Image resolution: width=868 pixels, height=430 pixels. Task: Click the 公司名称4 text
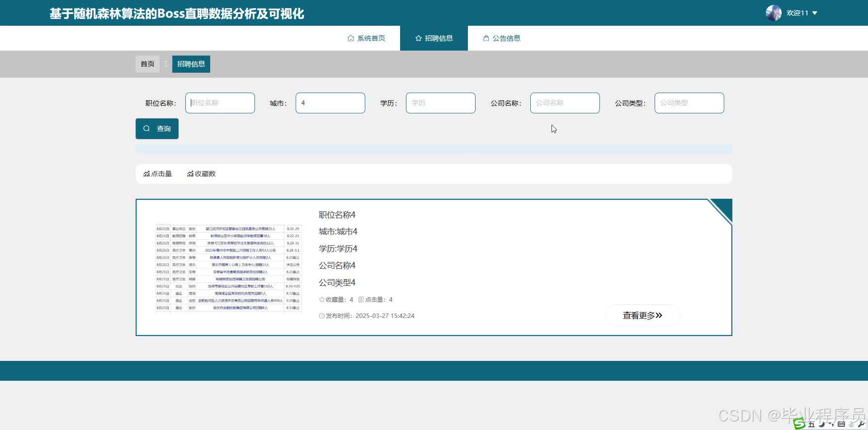pyautogui.click(x=337, y=266)
